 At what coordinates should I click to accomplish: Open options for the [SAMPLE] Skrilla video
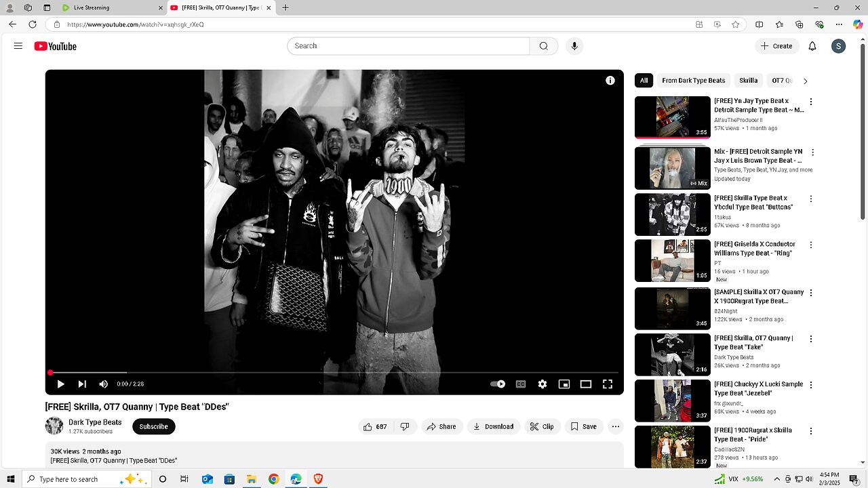[x=811, y=293]
